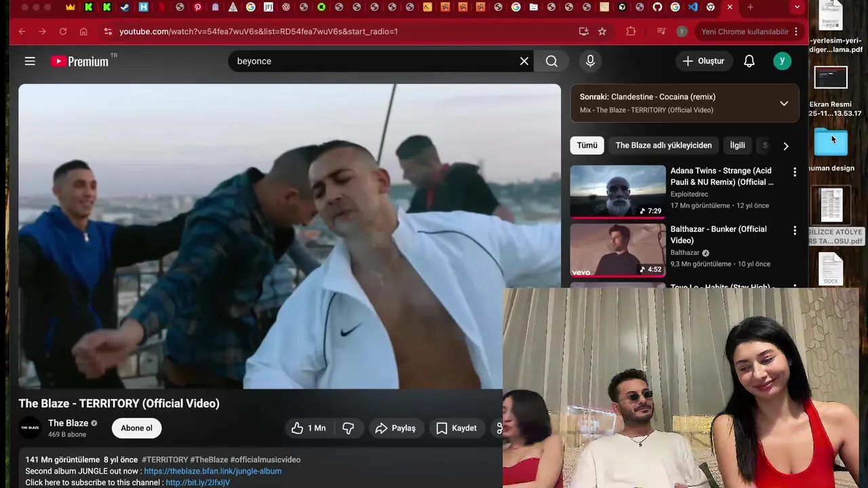
Task: Open Adana Twins Strange video thumbnail
Action: [618, 192]
